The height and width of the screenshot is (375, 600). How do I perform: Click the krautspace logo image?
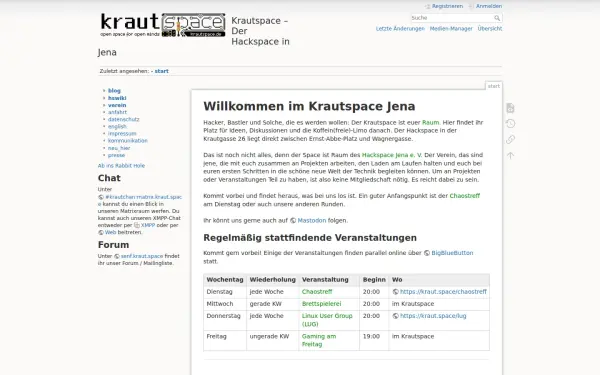[x=163, y=25]
